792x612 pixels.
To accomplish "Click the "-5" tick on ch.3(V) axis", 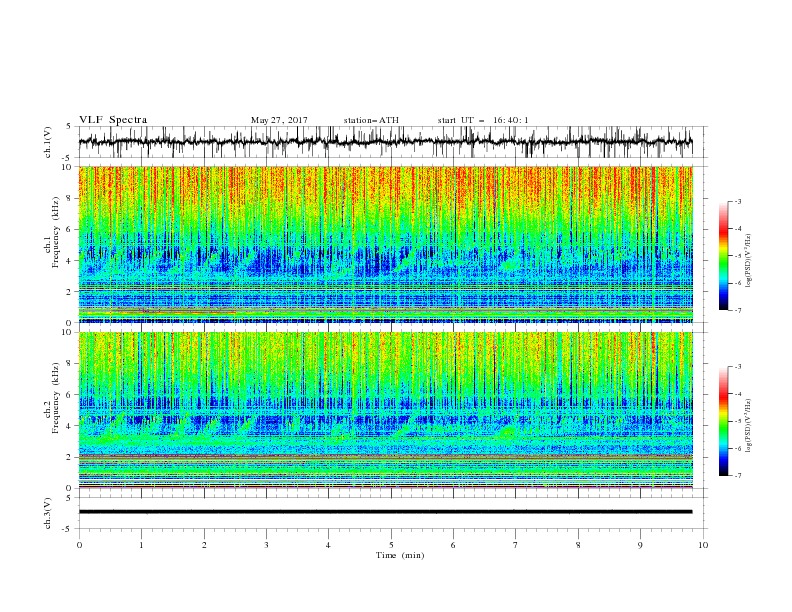I will (x=68, y=529).
